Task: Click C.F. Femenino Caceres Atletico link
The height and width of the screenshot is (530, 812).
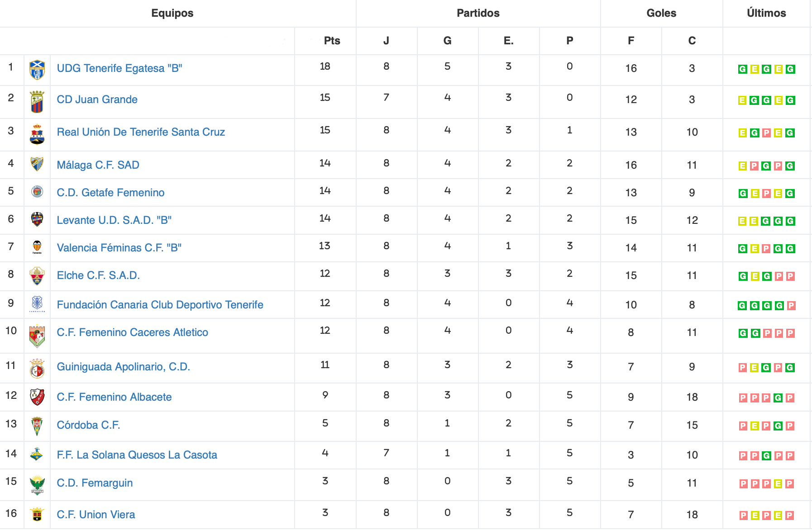Action: coord(132,332)
